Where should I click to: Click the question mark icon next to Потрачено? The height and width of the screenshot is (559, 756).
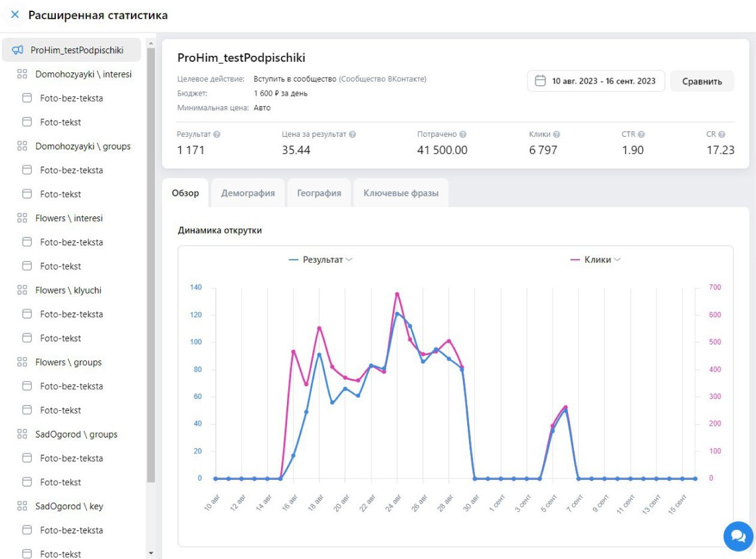(x=462, y=134)
